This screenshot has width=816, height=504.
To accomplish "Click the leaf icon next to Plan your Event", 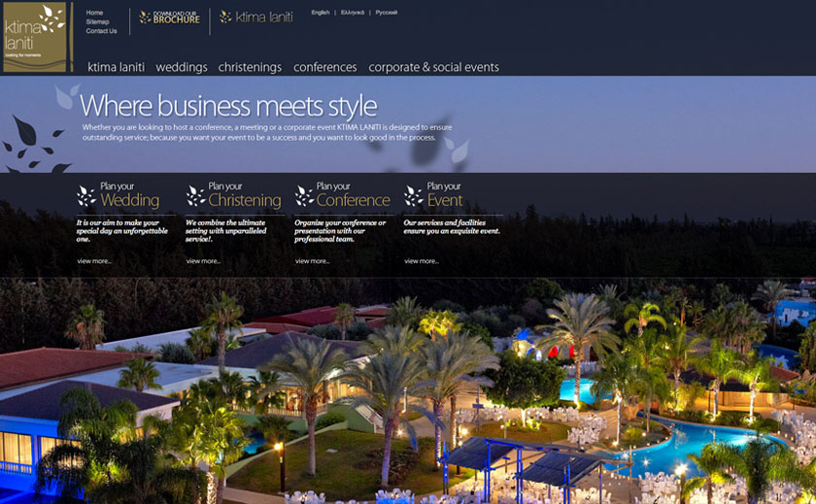I will [414, 195].
